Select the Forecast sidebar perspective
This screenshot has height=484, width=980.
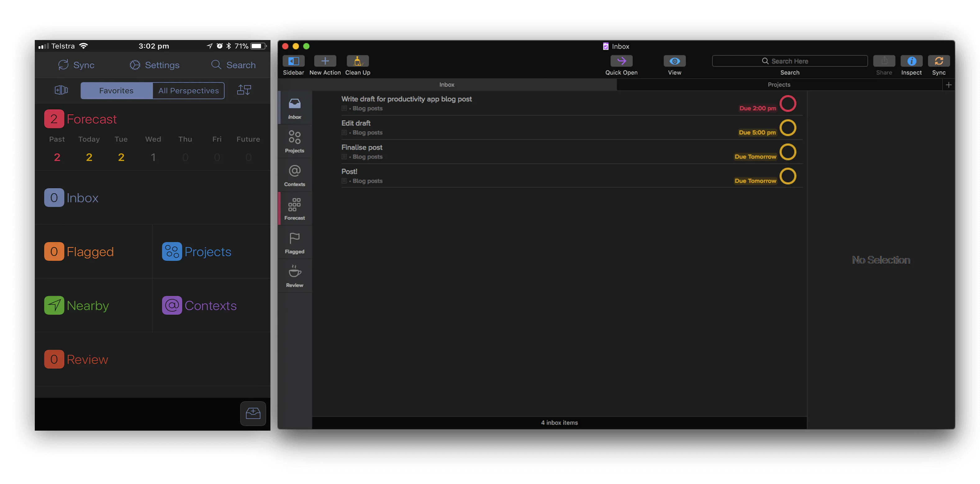click(294, 209)
